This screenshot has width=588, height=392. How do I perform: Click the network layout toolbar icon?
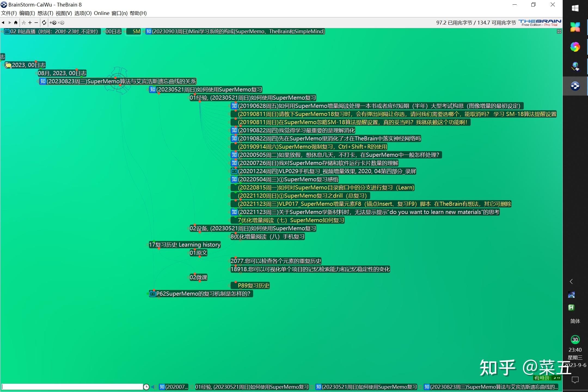(24, 23)
